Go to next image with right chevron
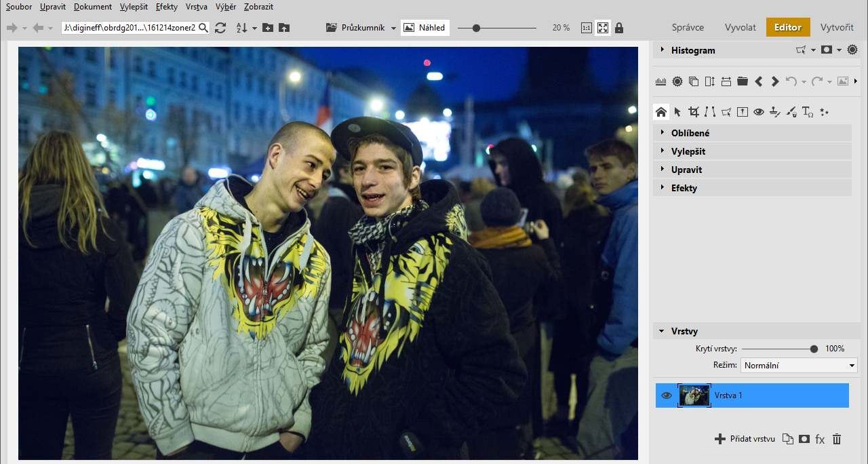The image size is (868, 464). click(775, 81)
